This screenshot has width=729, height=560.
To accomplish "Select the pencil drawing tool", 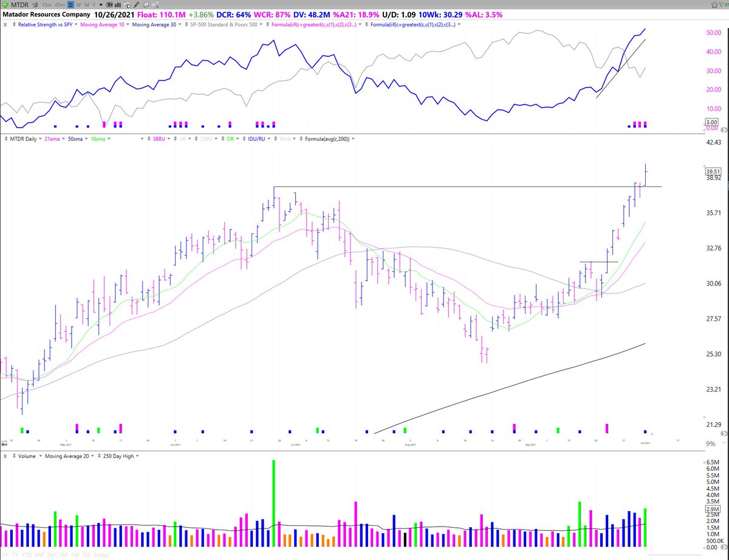I will [x=137, y=5].
